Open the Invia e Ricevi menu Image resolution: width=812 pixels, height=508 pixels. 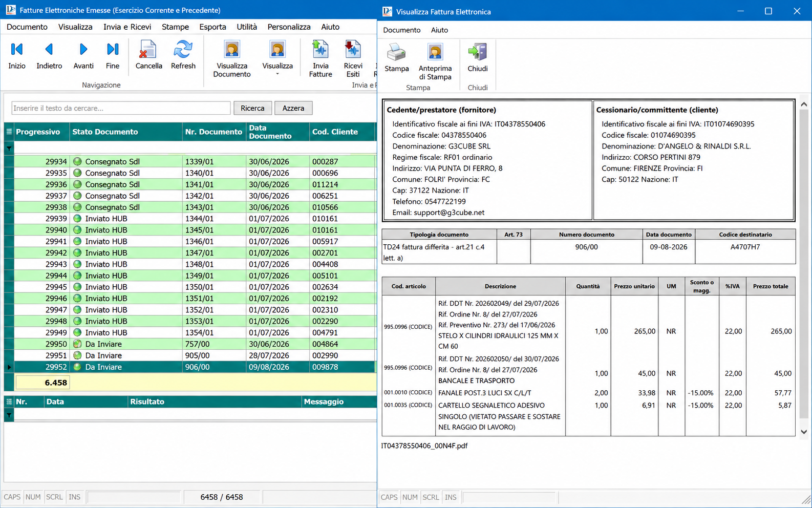coord(127,27)
